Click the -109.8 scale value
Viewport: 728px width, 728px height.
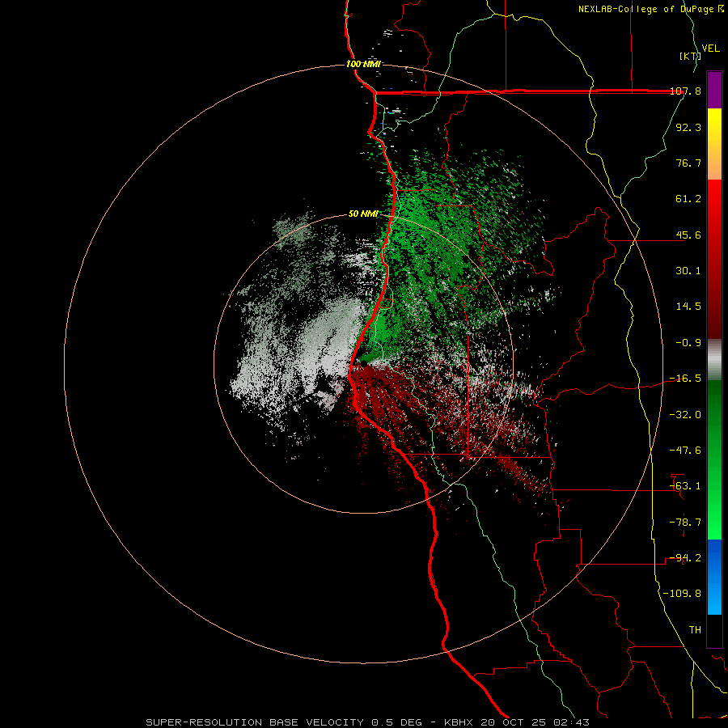click(x=682, y=594)
